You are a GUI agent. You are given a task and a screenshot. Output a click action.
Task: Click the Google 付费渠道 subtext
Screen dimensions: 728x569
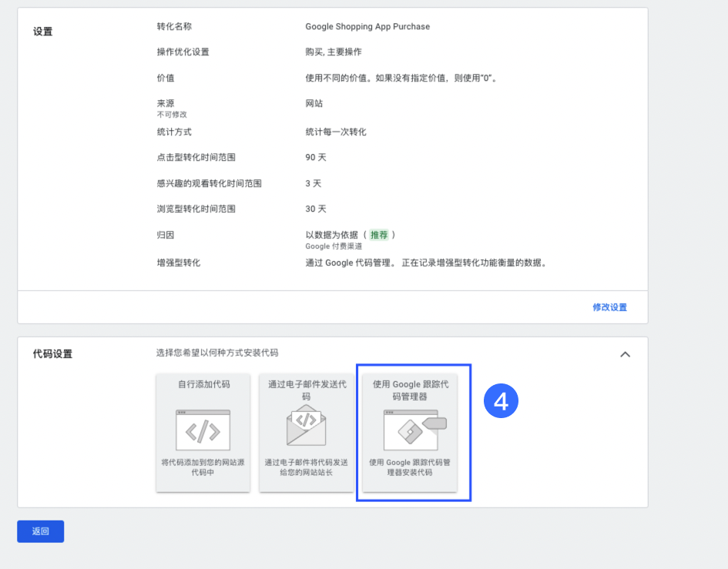point(334,246)
